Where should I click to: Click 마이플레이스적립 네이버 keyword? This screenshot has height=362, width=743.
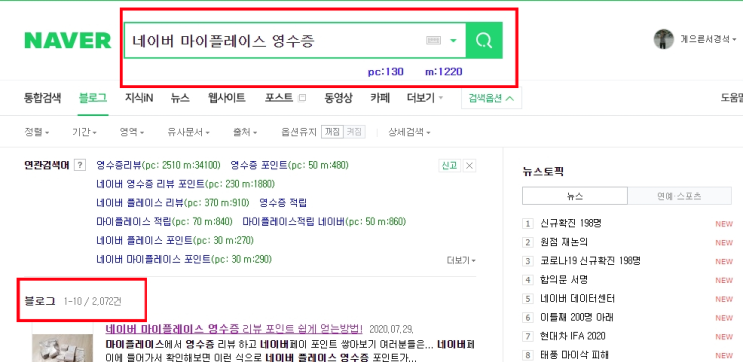[x=294, y=222]
